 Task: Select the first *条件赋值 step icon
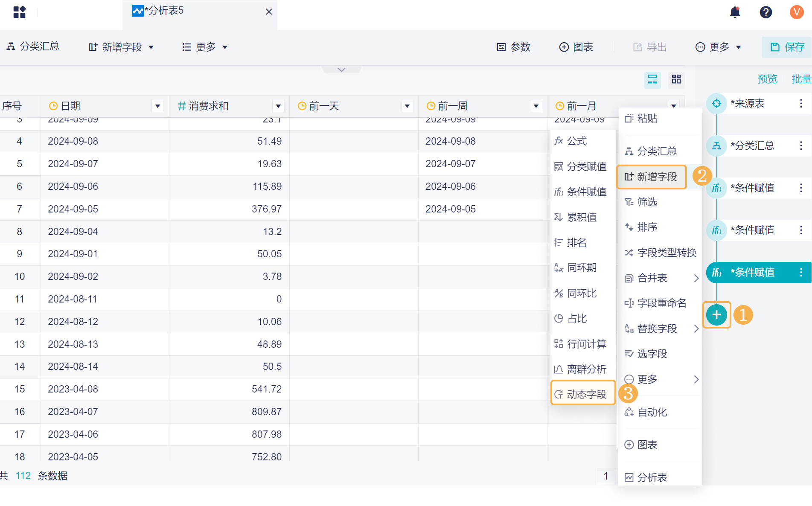(x=716, y=188)
